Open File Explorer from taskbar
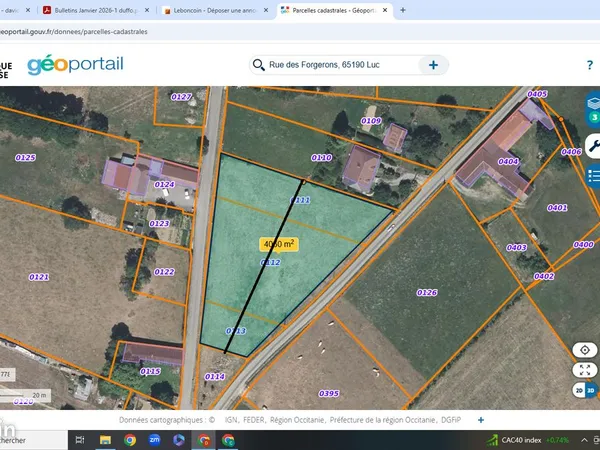The width and height of the screenshot is (600, 450). (x=105, y=440)
